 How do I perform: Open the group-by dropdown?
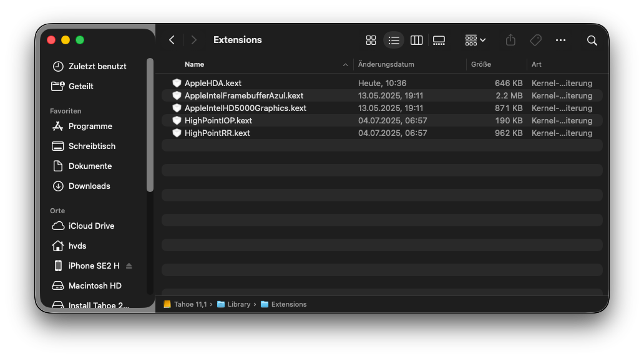point(475,41)
